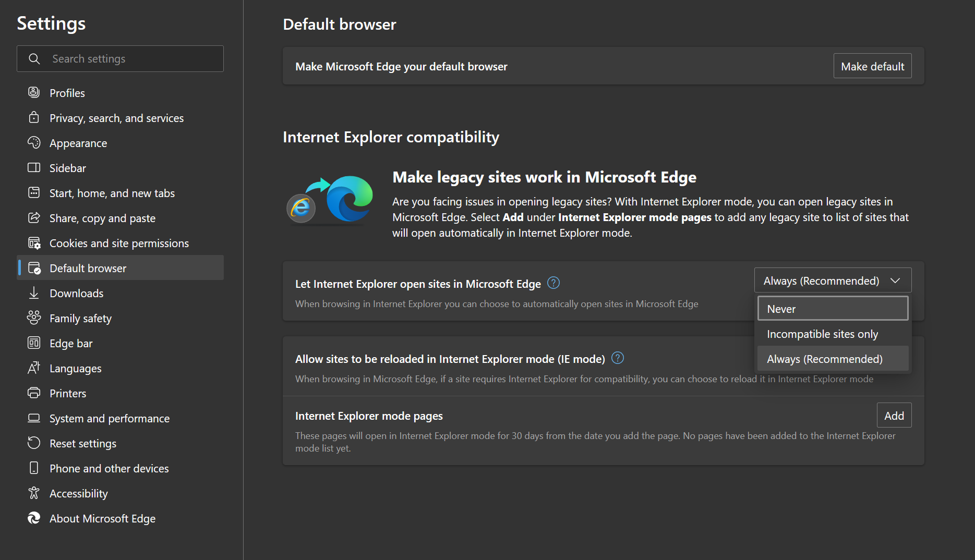The width and height of the screenshot is (975, 560).
Task: Go to Appearance settings
Action: pos(120,143)
